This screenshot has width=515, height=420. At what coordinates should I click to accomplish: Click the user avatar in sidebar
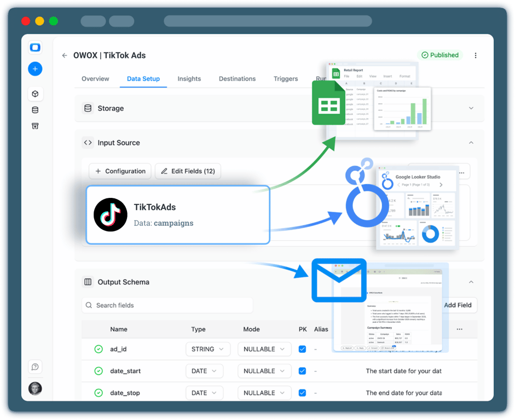pyautogui.click(x=35, y=388)
